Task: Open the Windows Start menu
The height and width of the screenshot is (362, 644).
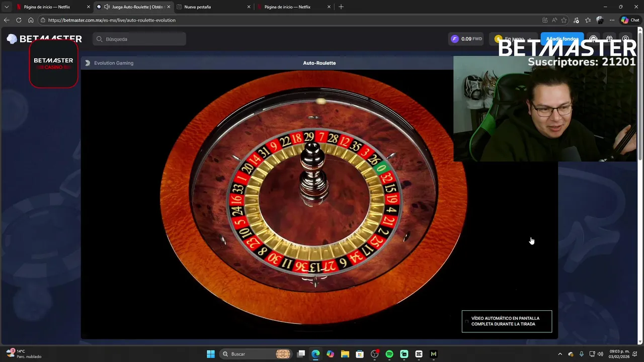Action: (211, 354)
